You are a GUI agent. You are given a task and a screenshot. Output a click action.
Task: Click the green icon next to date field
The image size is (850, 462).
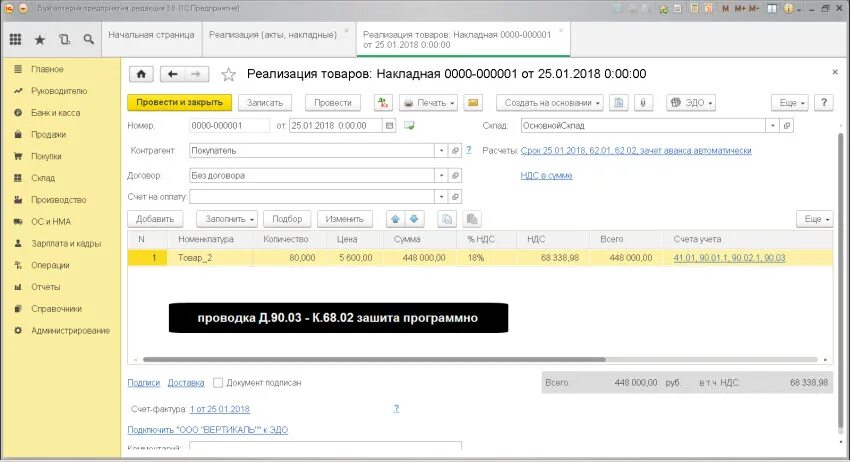point(409,126)
